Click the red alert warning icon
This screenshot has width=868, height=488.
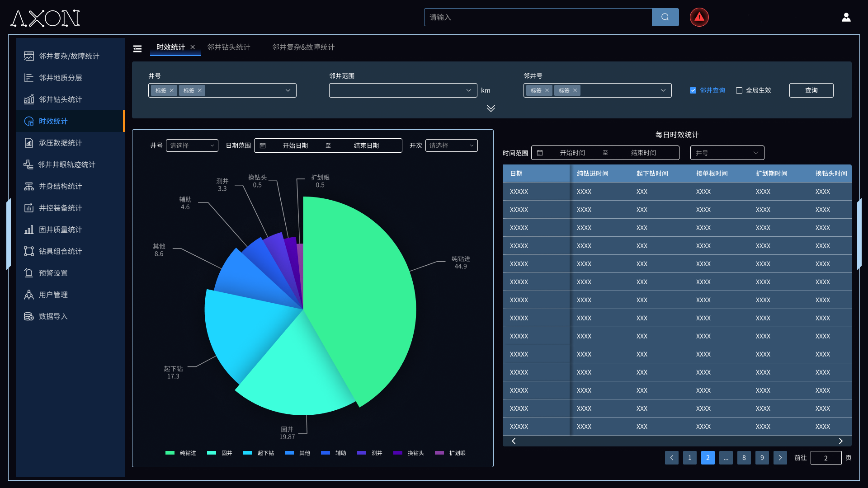(699, 17)
